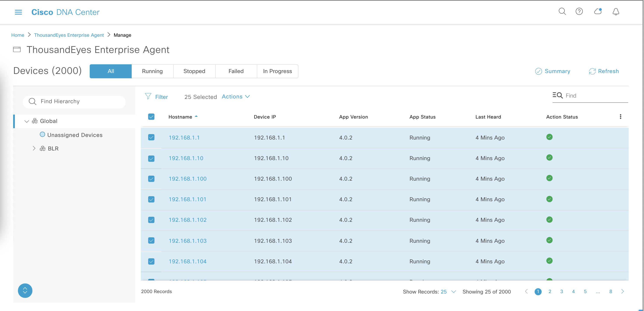Screen dimensions: 644x311
Task: Expand the BLR site node
Action: pos(34,148)
